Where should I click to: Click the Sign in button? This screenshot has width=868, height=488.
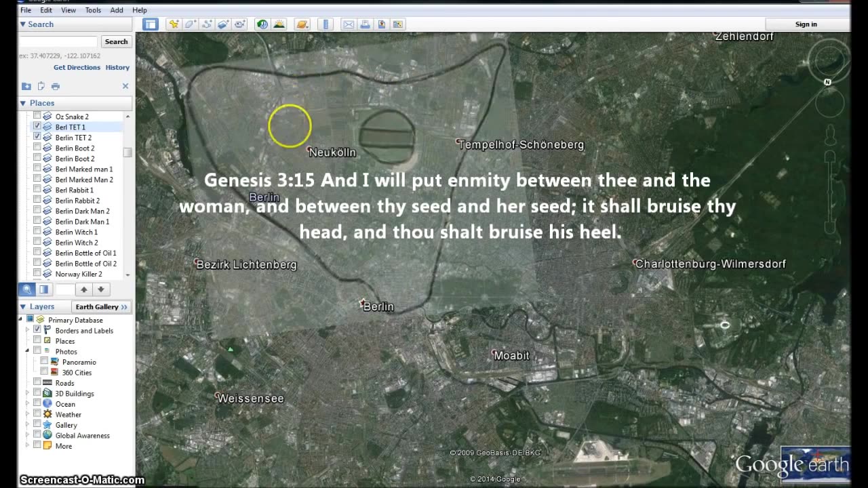tap(806, 24)
